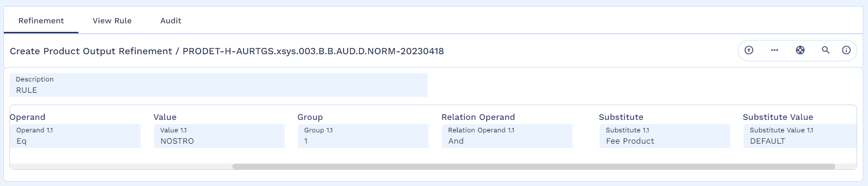Viewport: 868px width, 186px height.
Task: Click the Value 1.1 field with NOSTRO
Action: point(219,136)
